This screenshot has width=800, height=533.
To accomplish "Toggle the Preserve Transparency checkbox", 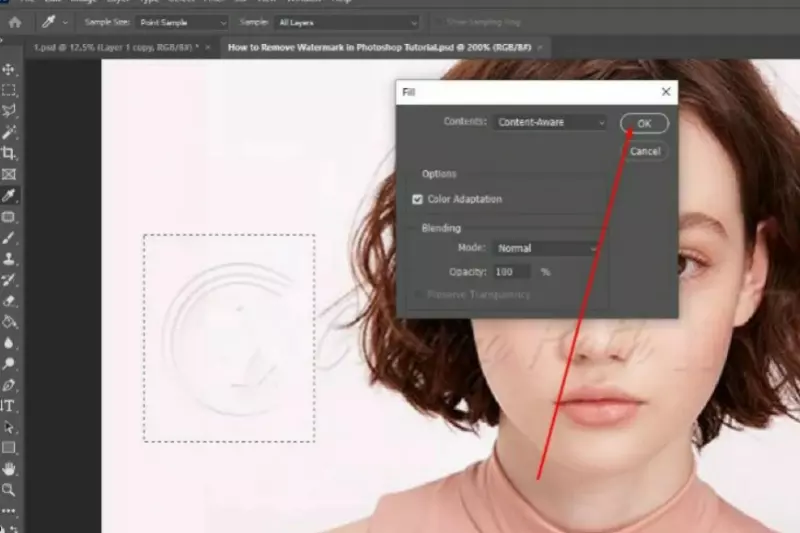I will pos(418,295).
